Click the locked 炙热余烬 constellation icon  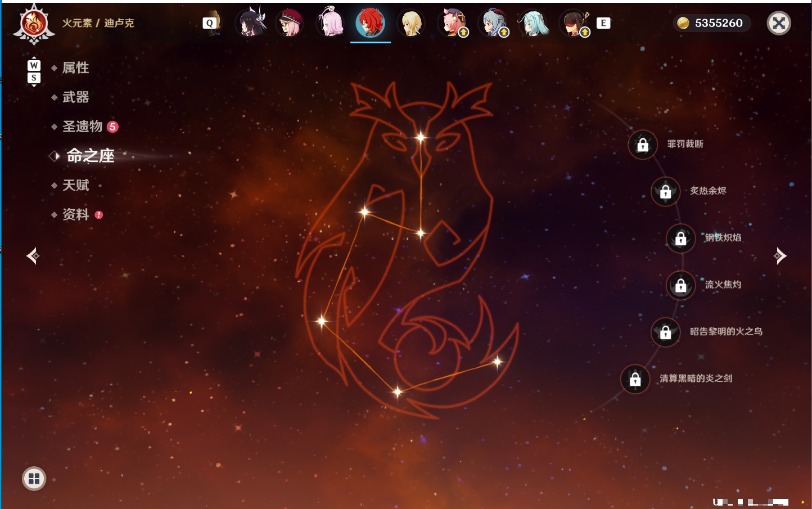pyautogui.click(x=665, y=191)
